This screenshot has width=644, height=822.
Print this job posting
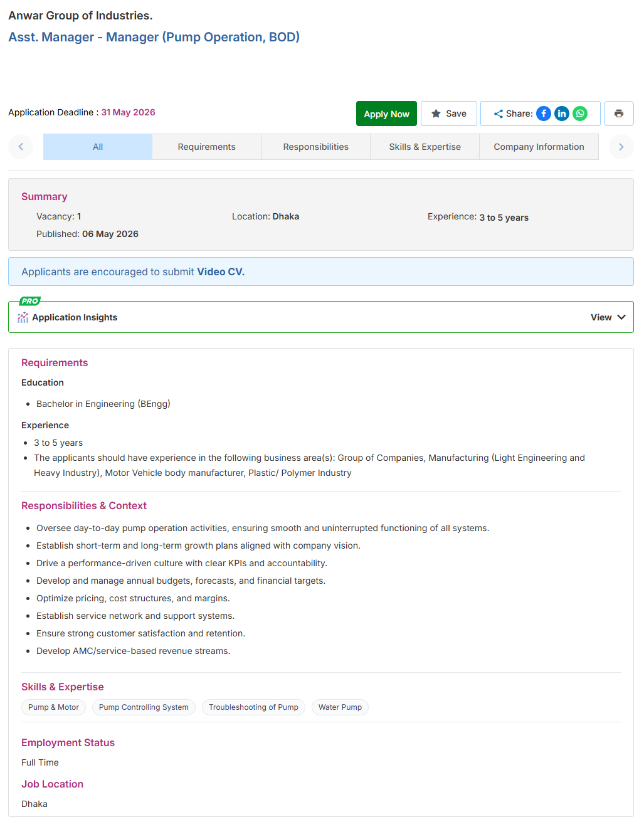[x=619, y=113]
